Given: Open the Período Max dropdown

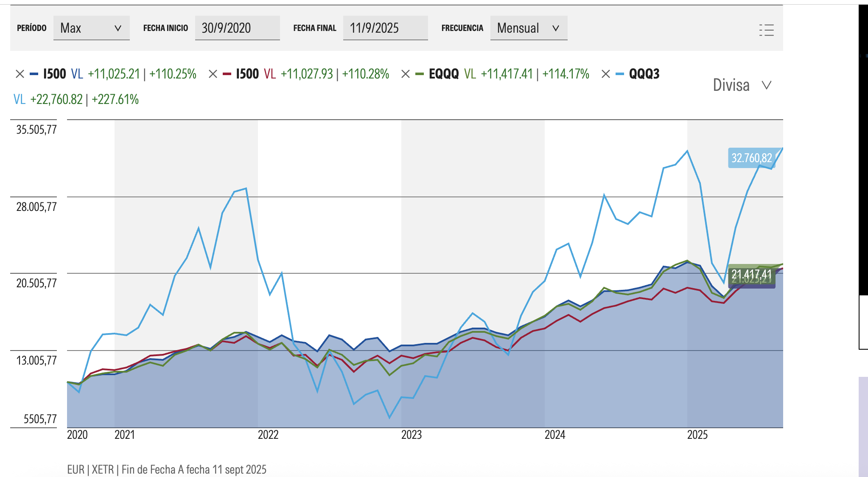Looking at the screenshot, I should coord(91,28).
